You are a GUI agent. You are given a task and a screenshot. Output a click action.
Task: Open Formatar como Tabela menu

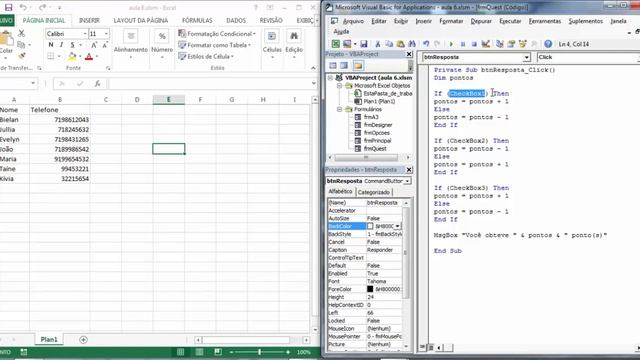coord(215,45)
